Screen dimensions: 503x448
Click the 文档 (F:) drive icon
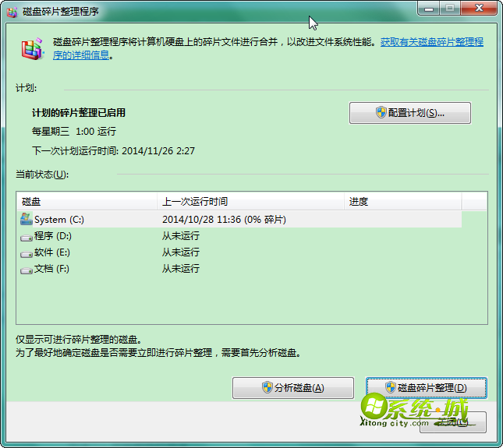[27, 270]
